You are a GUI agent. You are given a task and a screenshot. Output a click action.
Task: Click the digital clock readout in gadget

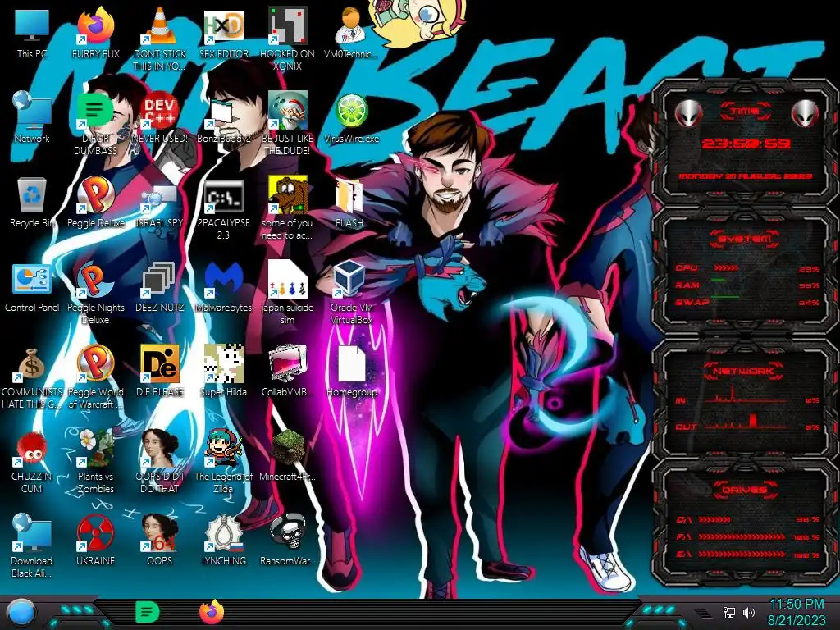click(x=746, y=144)
